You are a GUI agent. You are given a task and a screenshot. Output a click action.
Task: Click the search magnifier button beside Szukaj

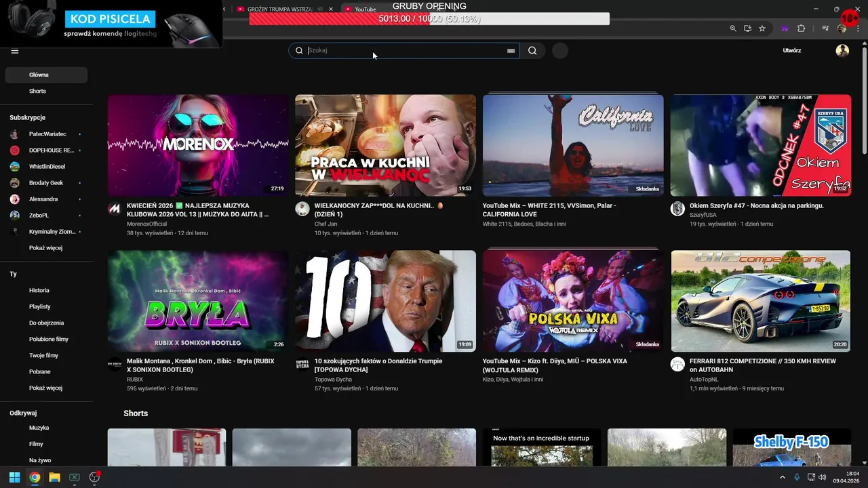point(532,50)
